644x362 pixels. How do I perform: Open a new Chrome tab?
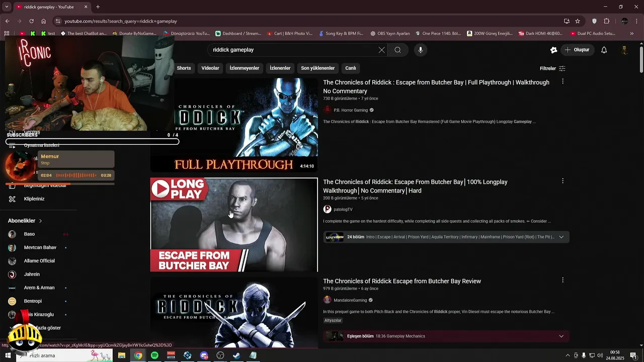coord(98,7)
